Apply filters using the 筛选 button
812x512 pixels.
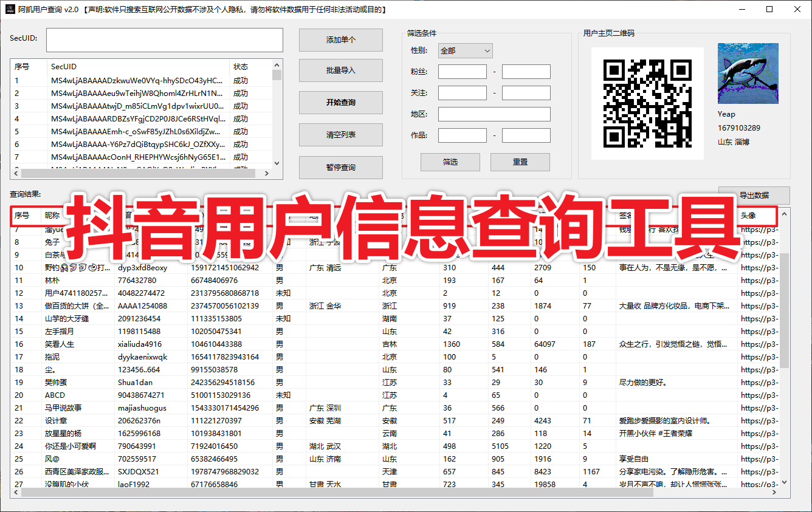coord(450,162)
